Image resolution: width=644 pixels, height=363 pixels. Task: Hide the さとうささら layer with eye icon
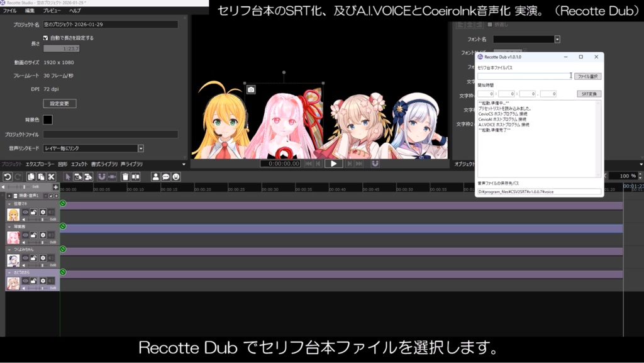(x=25, y=281)
